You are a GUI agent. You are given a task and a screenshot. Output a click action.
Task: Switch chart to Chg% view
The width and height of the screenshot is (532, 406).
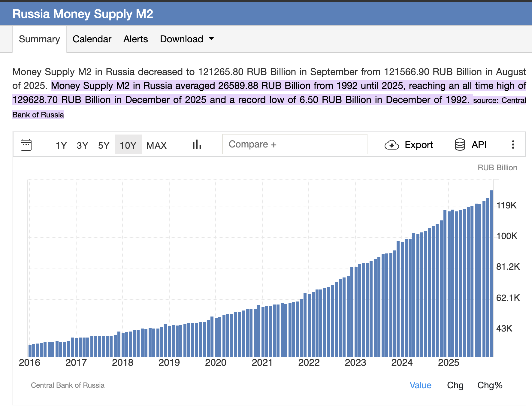click(490, 385)
